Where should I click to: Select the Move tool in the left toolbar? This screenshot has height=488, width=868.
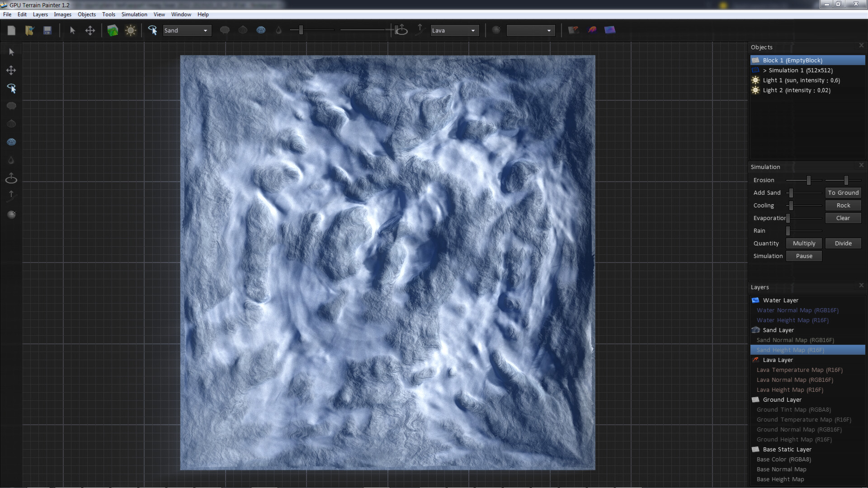point(11,70)
